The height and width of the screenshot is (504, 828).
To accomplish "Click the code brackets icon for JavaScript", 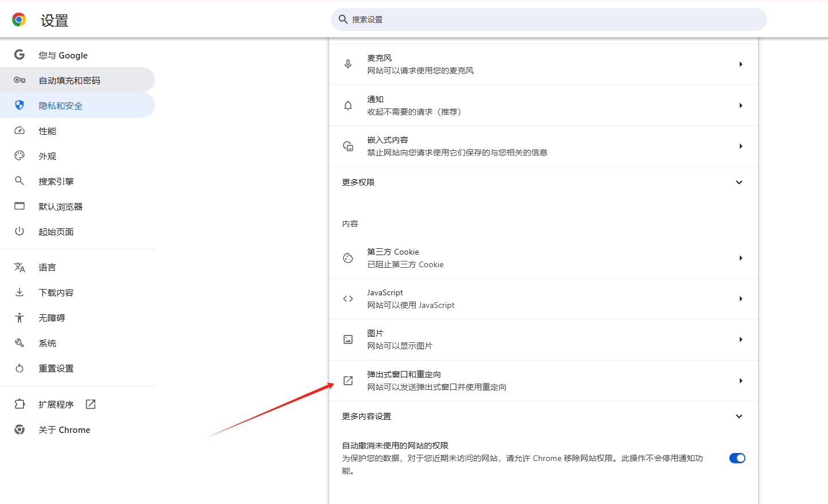I will click(x=348, y=299).
